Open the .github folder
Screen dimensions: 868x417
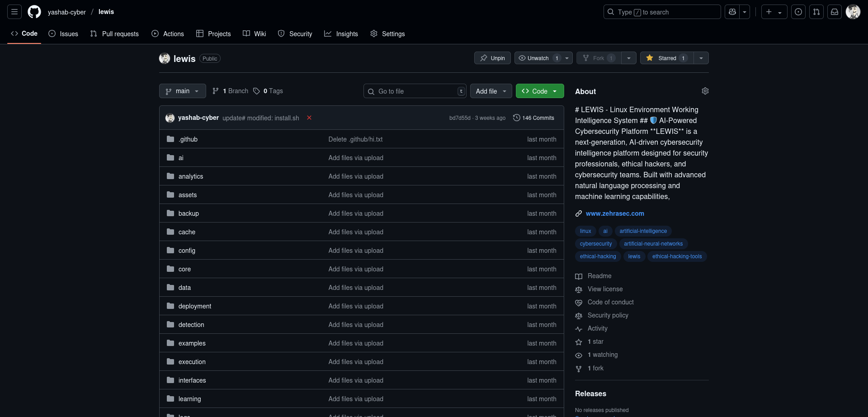(x=188, y=139)
